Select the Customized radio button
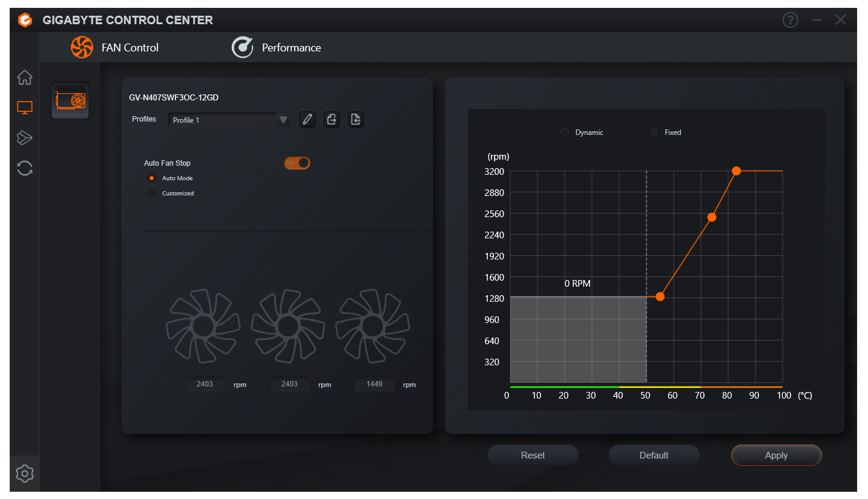Image resolution: width=868 pixels, height=499 pixels. point(151,194)
